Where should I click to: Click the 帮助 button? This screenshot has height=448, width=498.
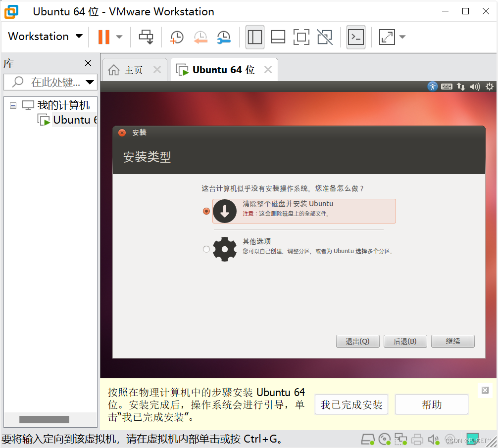(432, 404)
